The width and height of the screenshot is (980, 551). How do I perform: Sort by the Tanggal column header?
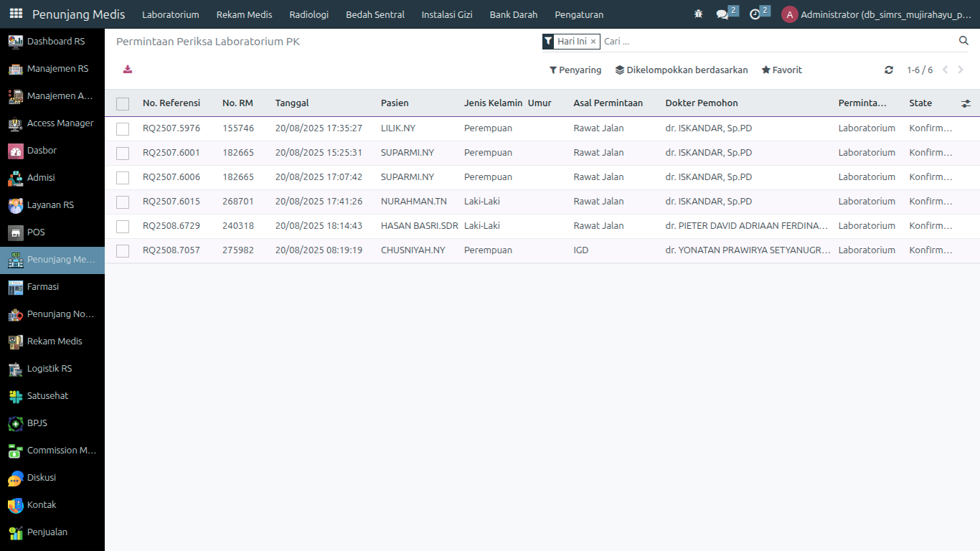[292, 103]
